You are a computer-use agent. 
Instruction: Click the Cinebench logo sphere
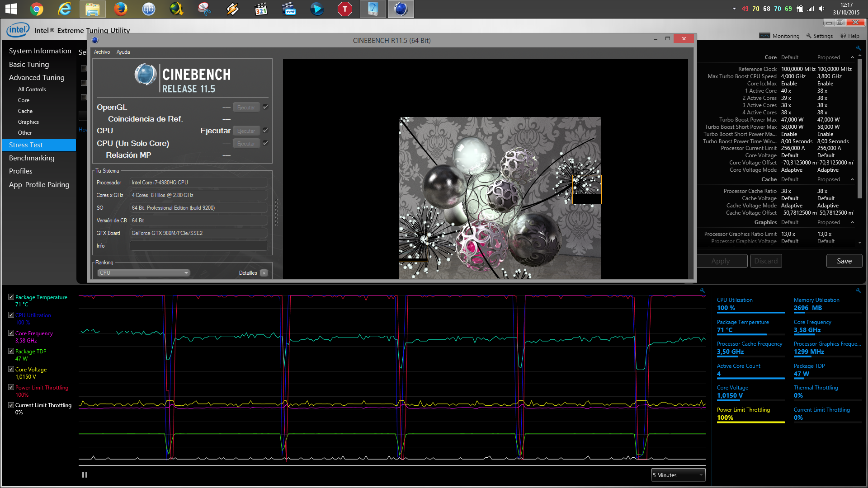click(146, 75)
